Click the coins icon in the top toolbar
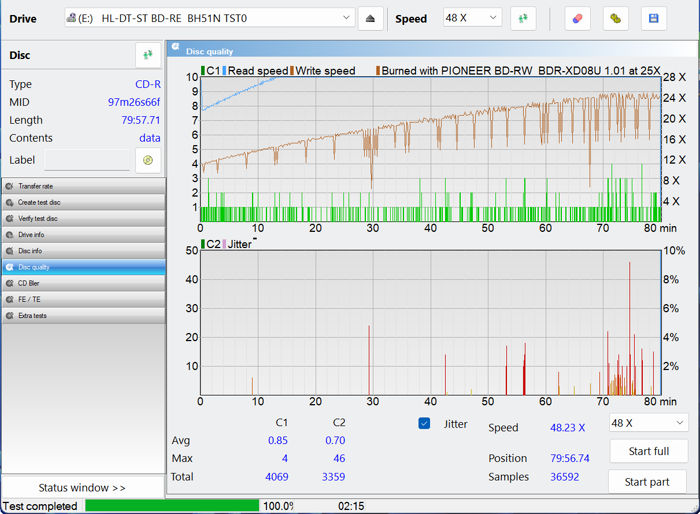The width and height of the screenshot is (700, 514). pos(615,18)
